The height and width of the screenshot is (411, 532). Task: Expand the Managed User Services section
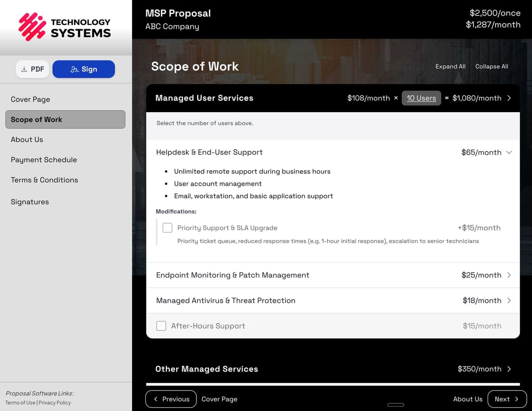(x=509, y=98)
